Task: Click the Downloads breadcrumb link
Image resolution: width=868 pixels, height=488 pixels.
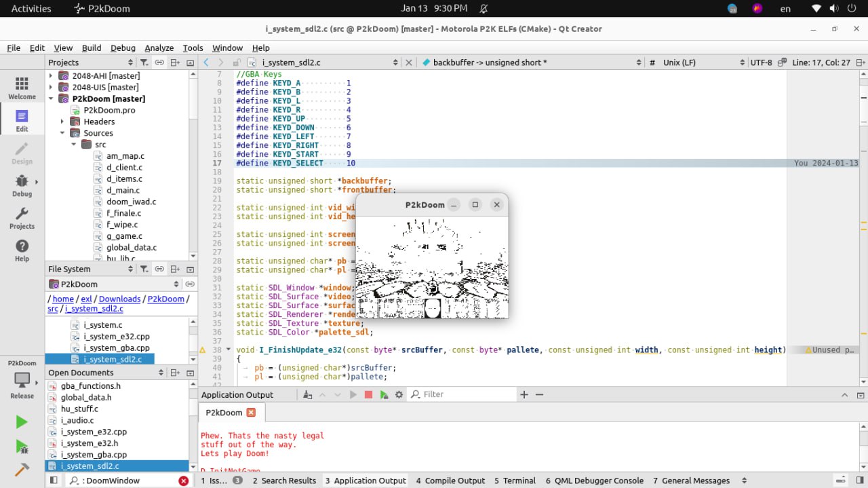Action: (x=119, y=299)
